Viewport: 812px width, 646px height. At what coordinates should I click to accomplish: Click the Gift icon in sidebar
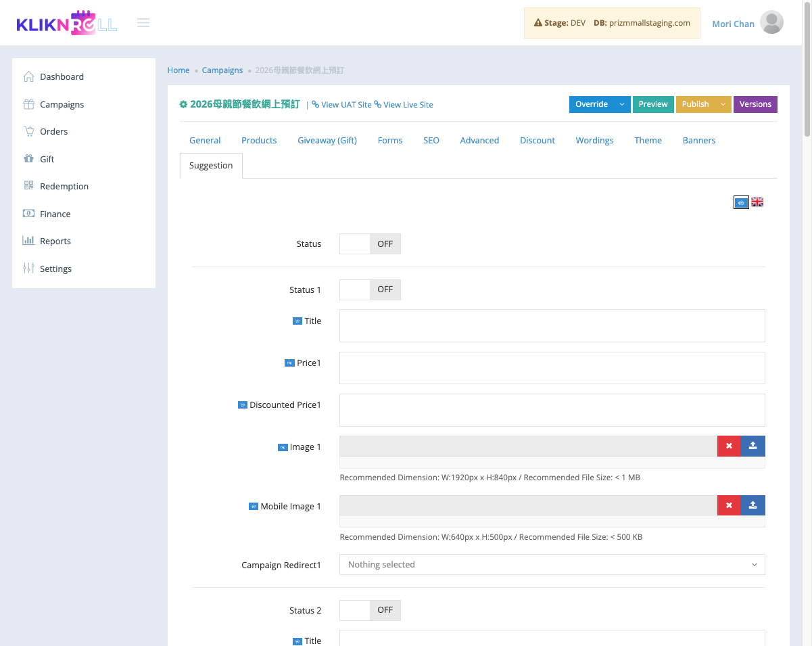pyautogui.click(x=28, y=159)
